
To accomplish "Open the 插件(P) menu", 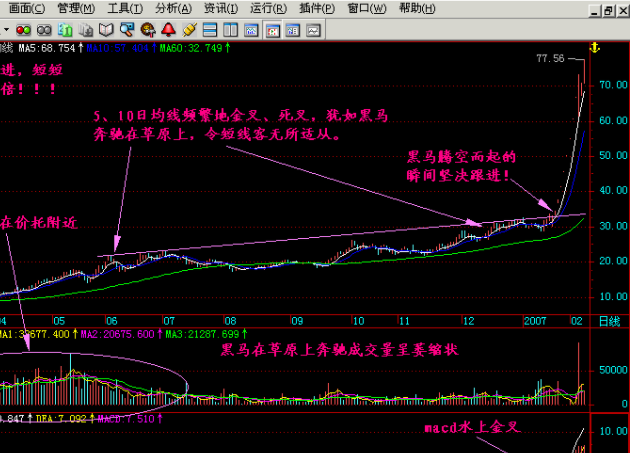I will pyautogui.click(x=317, y=8).
